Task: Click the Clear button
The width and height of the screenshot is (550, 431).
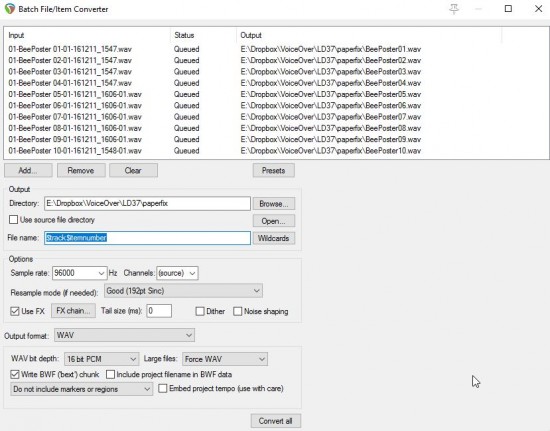Action: click(x=133, y=170)
